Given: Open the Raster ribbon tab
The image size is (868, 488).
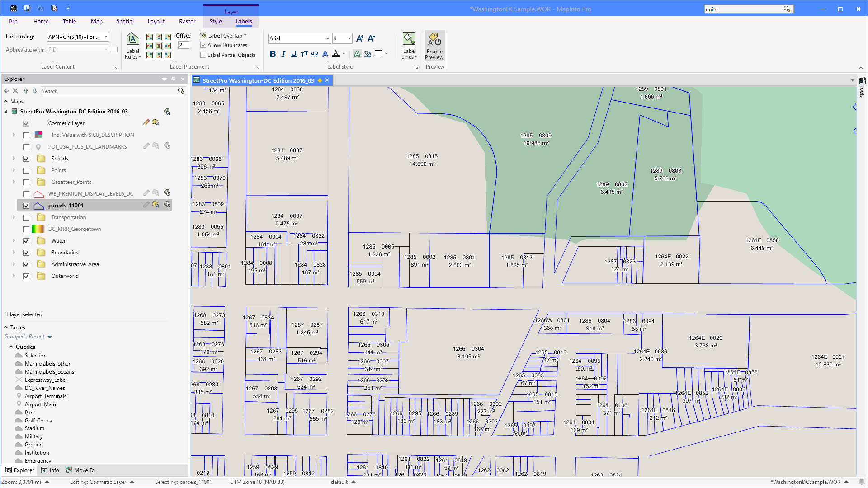Looking at the screenshot, I should [187, 21].
